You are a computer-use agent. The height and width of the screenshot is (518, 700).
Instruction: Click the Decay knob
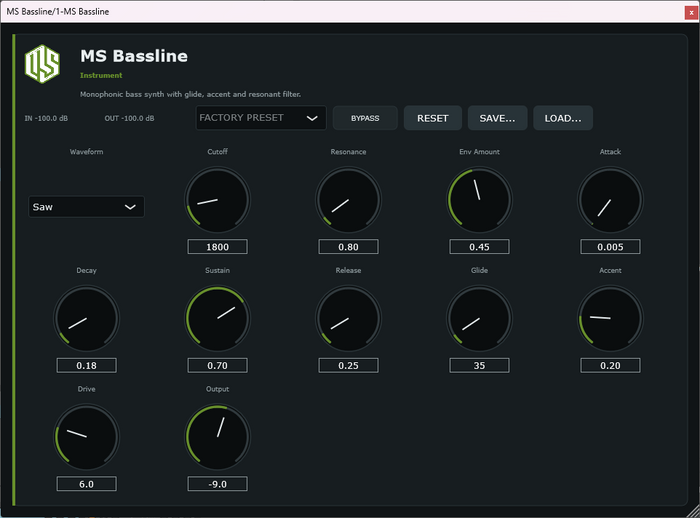(86, 318)
